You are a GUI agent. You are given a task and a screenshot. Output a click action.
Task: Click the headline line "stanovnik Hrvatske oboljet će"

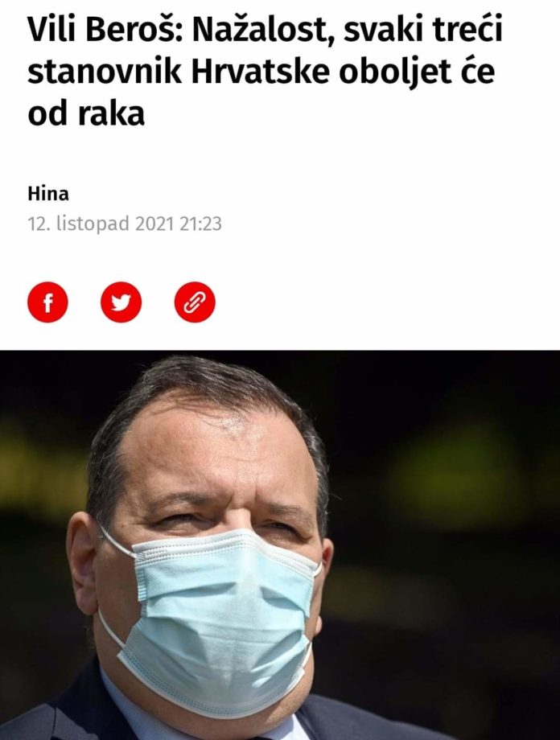pos(261,72)
